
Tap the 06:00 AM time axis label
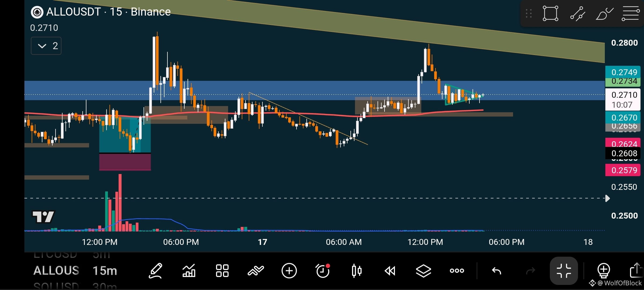pos(344,242)
